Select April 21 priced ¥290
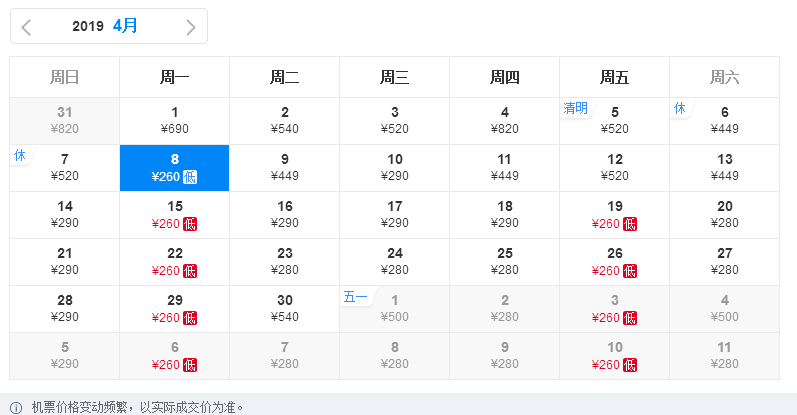 [65, 262]
